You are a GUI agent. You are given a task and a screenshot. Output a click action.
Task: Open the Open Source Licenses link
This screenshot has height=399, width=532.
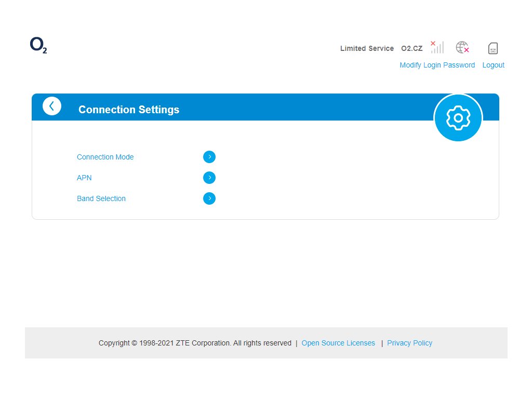tap(338, 343)
